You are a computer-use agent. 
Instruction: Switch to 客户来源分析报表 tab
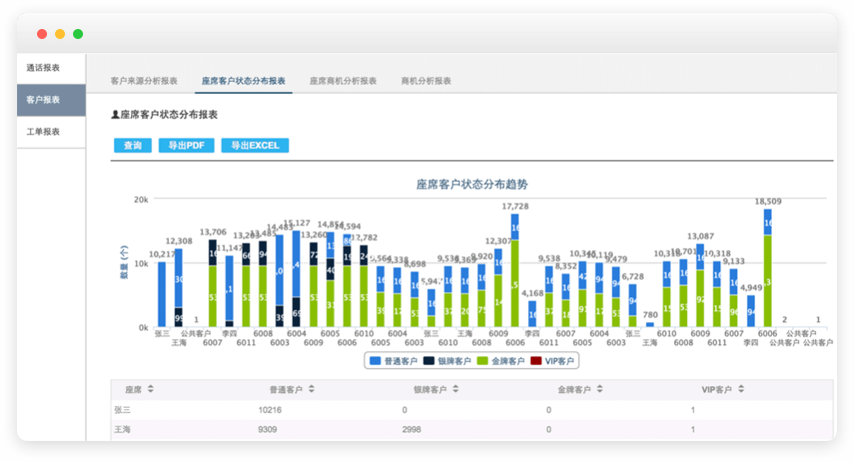(x=144, y=80)
